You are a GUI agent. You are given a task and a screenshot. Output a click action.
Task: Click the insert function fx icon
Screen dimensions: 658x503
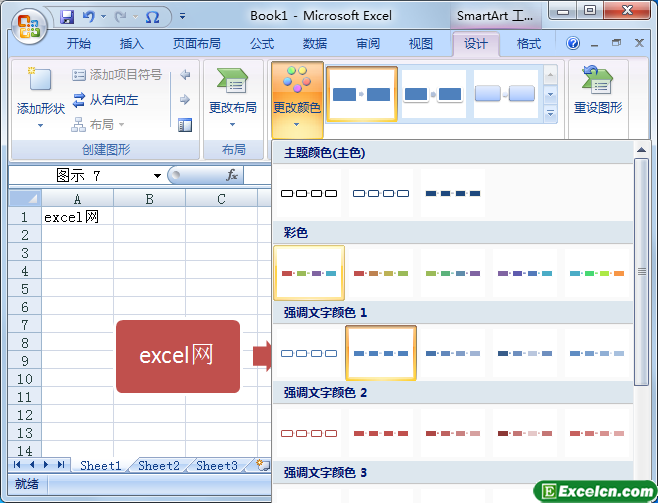(232, 175)
